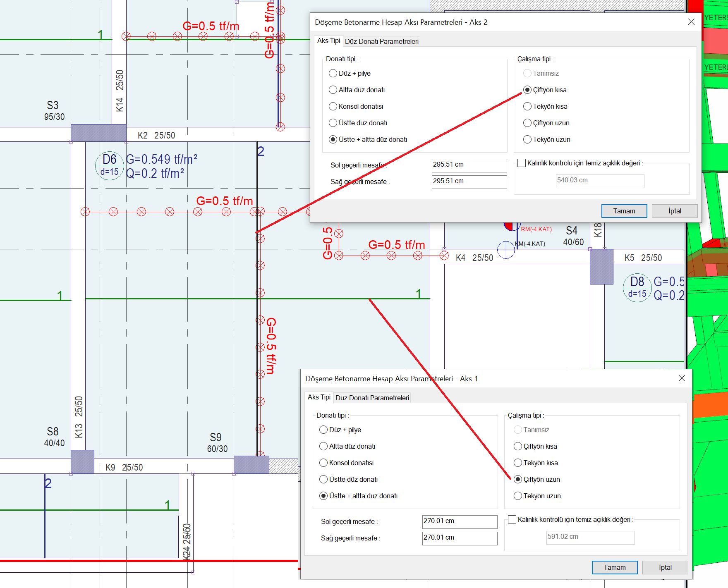This screenshot has height=588, width=728.
Task: Click 'Sağ geçerli mesafe' field in Aks 1
Action: [460, 538]
